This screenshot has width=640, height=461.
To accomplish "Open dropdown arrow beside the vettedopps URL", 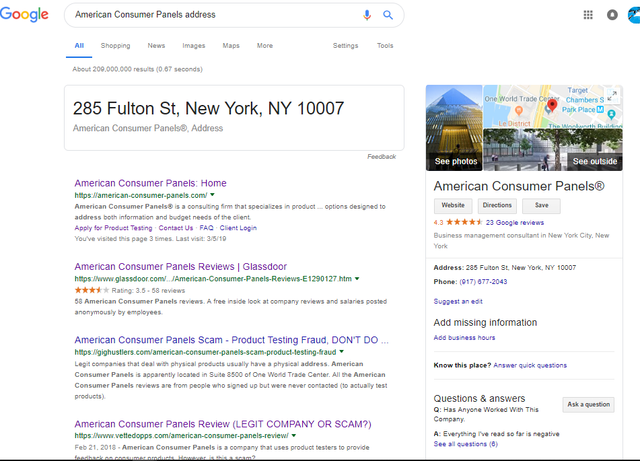I will tap(294, 435).
